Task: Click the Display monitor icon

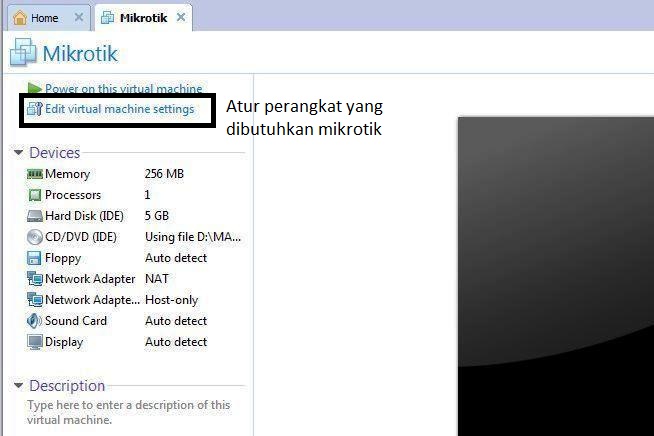Action: pyautogui.click(x=35, y=342)
